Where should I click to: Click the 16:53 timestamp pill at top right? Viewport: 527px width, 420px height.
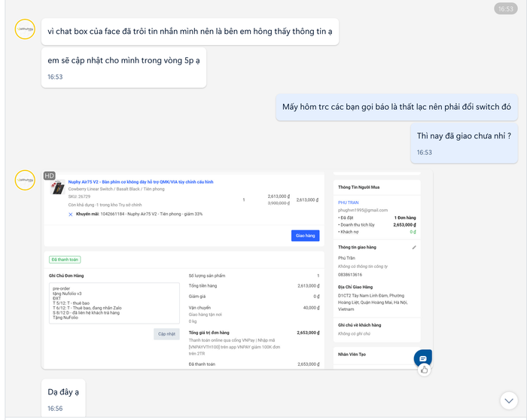click(506, 9)
